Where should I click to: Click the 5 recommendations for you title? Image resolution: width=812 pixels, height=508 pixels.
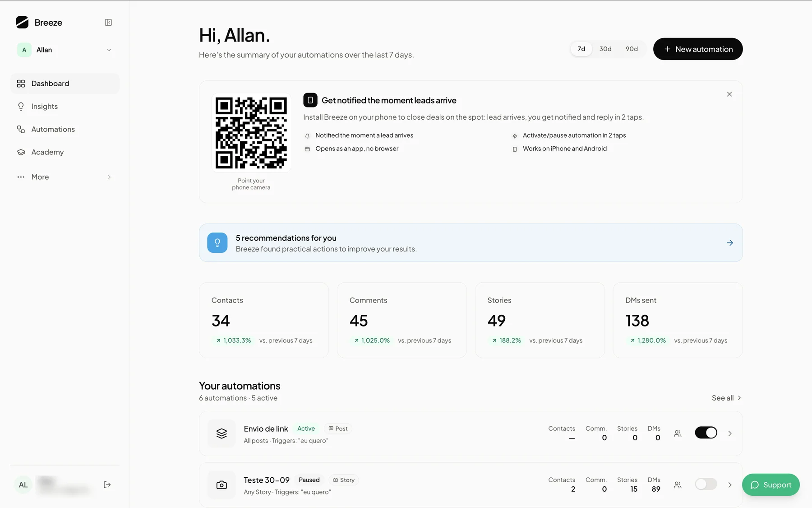point(286,238)
